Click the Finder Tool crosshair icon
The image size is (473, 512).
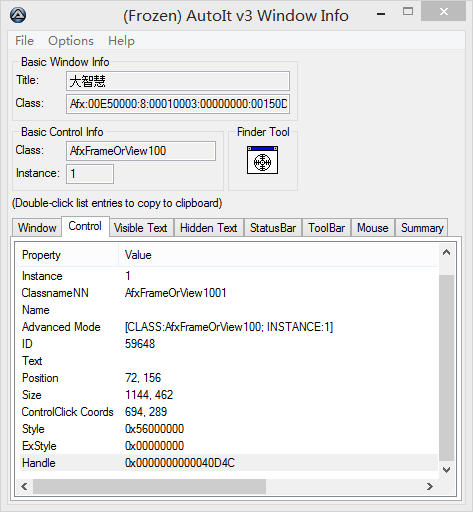tap(262, 160)
